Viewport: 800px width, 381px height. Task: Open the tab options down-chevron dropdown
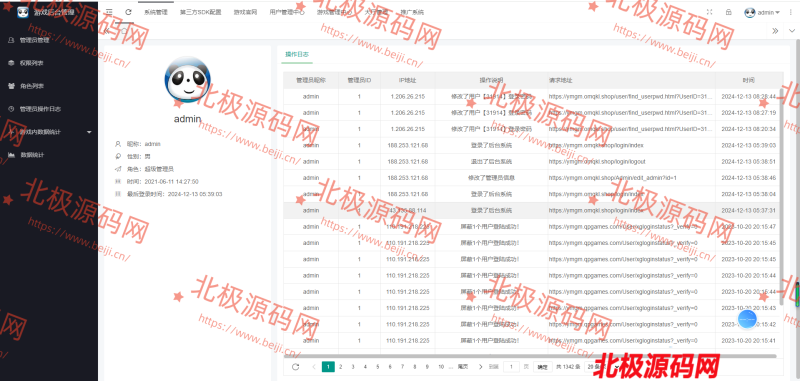792,31
